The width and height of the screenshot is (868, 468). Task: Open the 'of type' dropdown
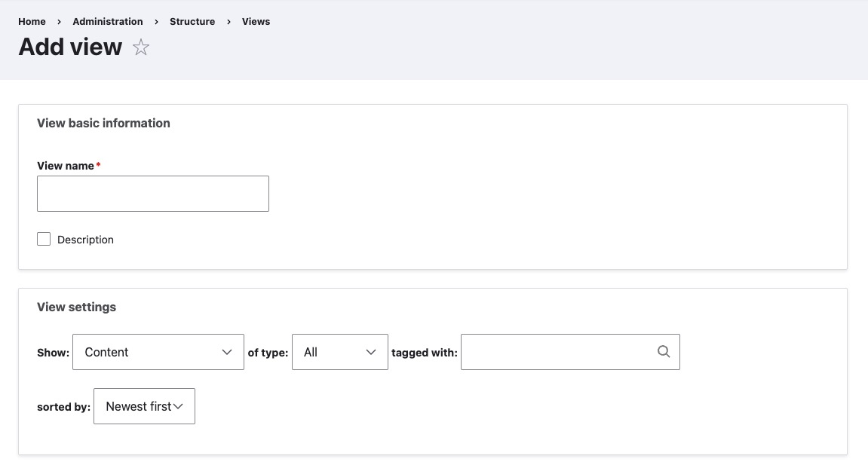coord(339,352)
